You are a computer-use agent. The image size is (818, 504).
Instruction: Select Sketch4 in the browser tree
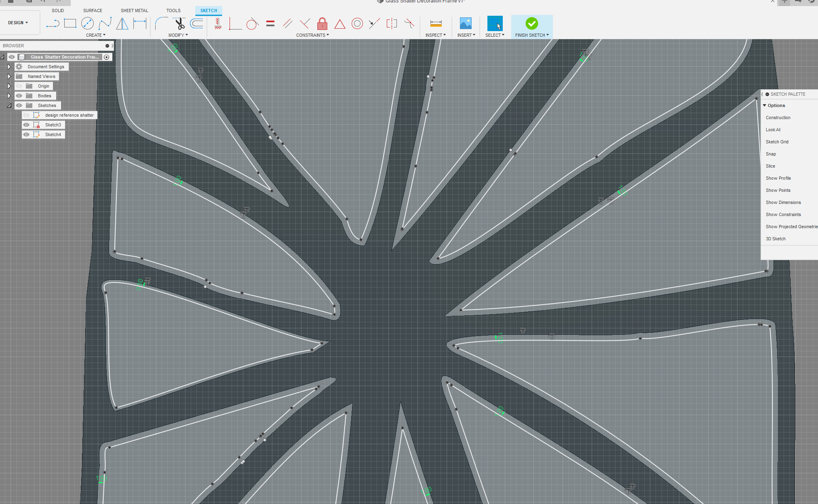click(x=53, y=134)
